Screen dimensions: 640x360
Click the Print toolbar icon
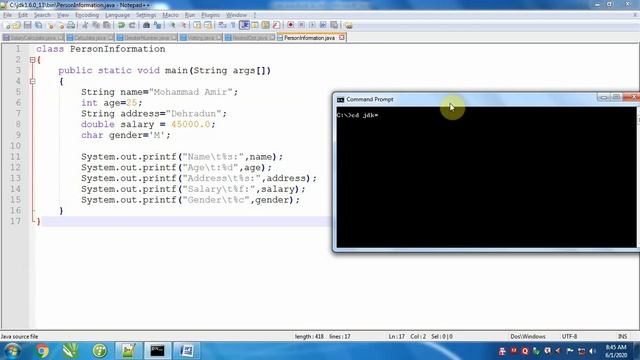[71, 25]
